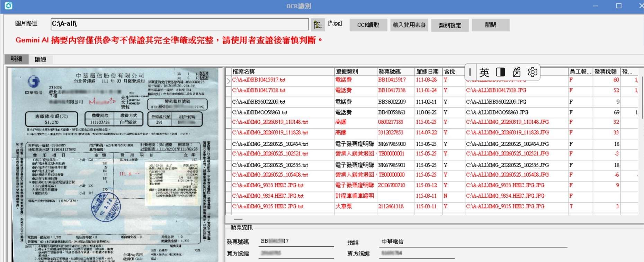Click the 發票號碼 field in 發票資訊
This screenshot has height=262, width=644.
(296, 242)
